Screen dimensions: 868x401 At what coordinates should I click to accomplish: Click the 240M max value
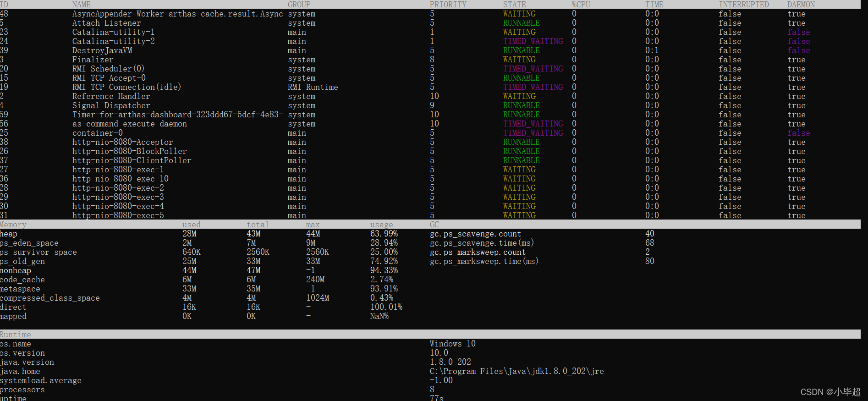click(x=315, y=280)
